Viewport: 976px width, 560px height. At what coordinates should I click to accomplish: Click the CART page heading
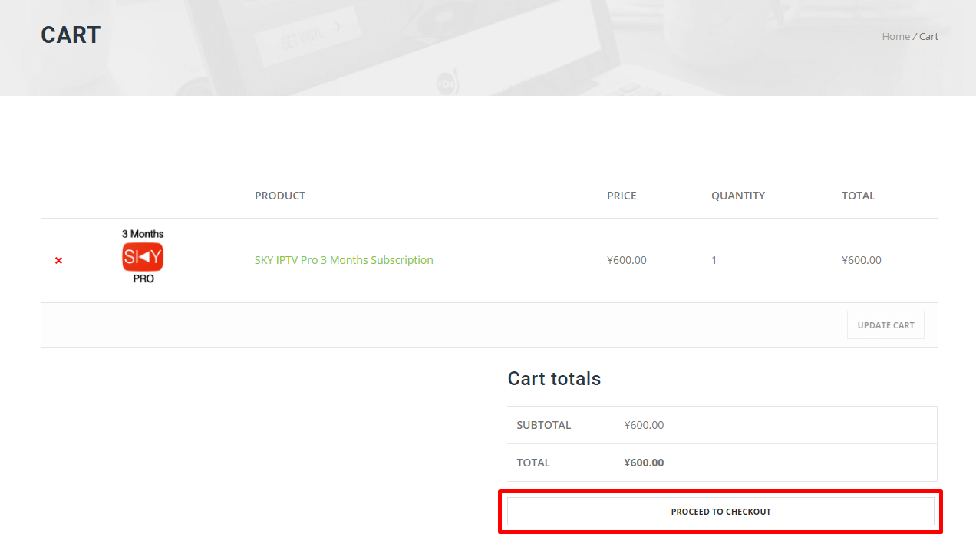(x=71, y=35)
